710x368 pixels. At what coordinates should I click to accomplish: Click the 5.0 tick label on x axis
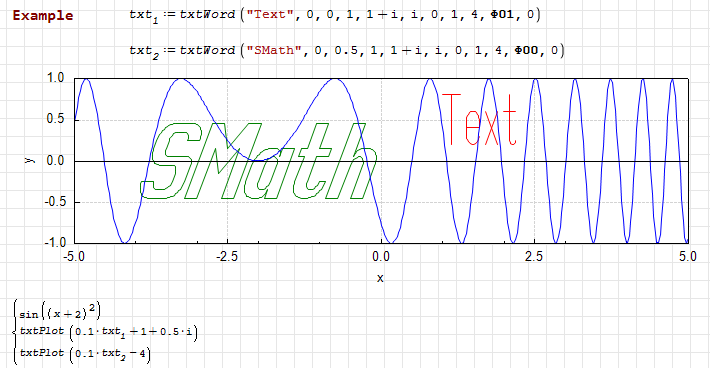687,257
